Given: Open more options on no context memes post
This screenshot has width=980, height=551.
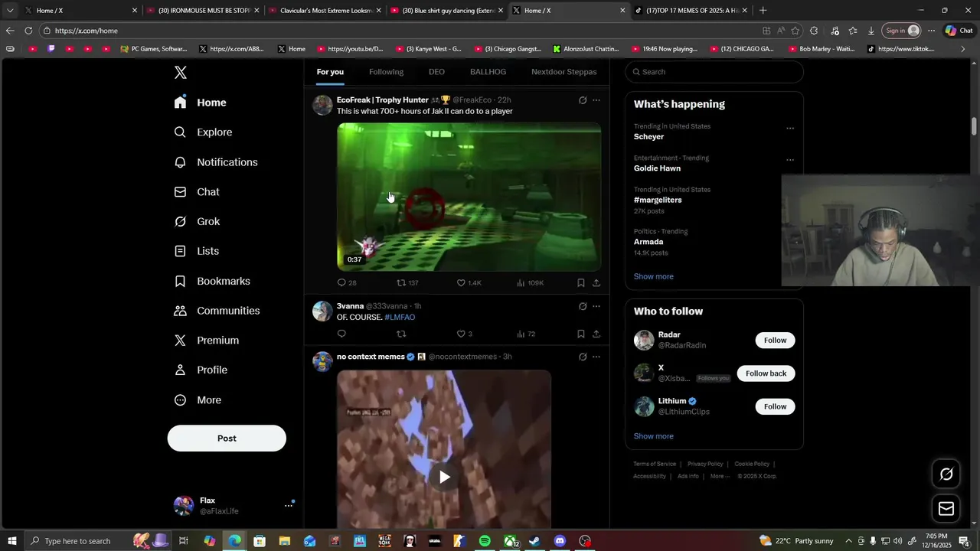Looking at the screenshot, I should pos(596,357).
